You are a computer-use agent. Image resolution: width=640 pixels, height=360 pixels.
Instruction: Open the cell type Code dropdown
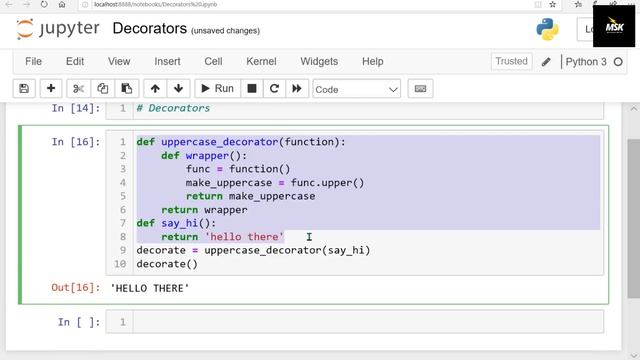coord(356,89)
